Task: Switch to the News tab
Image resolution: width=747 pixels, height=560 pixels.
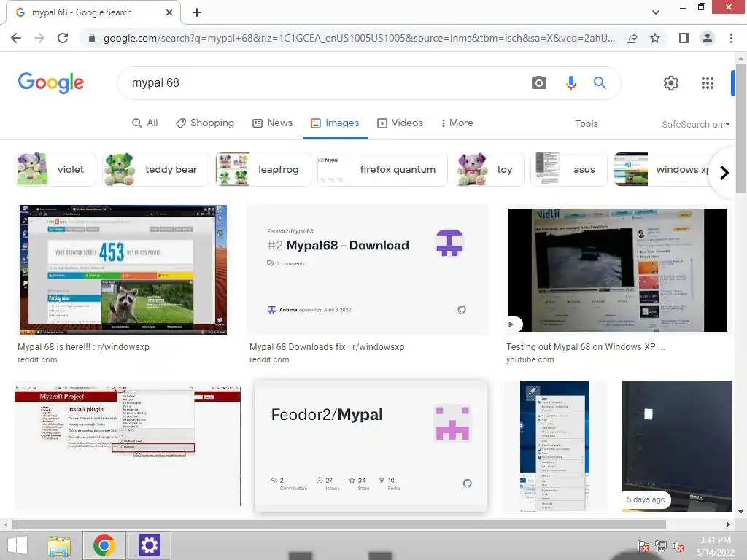Action: 272,122
